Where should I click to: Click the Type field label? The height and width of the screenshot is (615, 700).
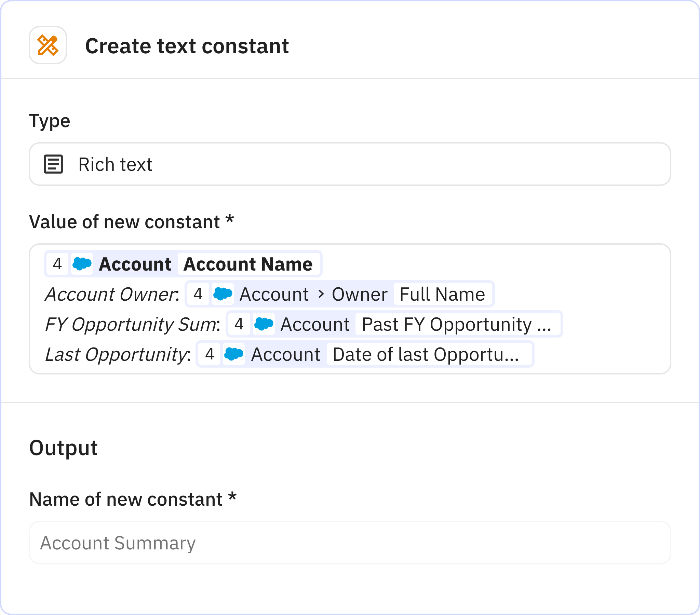[50, 121]
